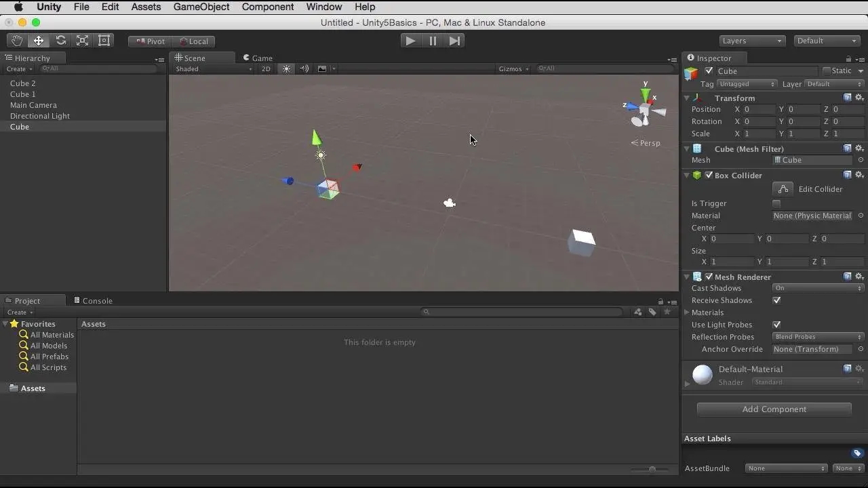This screenshot has height=488, width=868.
Task: Open the Default layout dropdown
Action: (x=827, y=41)
